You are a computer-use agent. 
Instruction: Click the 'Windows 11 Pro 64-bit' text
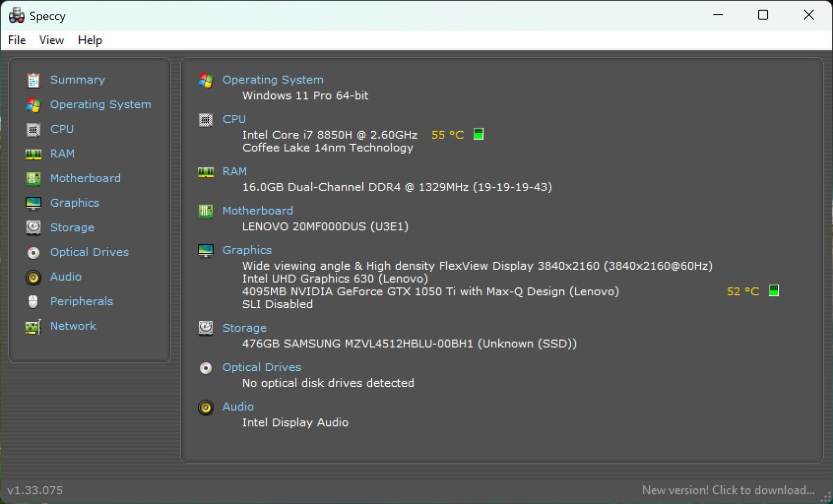click(305, 95)
